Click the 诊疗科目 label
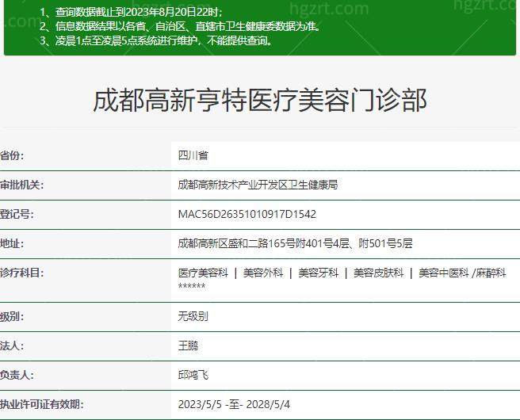The image size is (520, 420). pyautogui.click(x=22, y=273)
